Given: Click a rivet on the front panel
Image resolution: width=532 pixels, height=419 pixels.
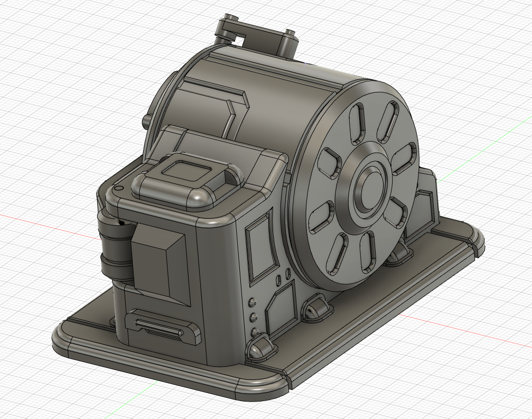Looking at the screenshot, I should coord(253,304).
